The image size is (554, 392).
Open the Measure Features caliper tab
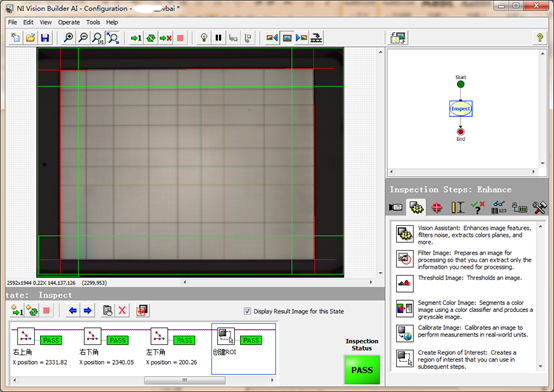(x=458, y=207)
